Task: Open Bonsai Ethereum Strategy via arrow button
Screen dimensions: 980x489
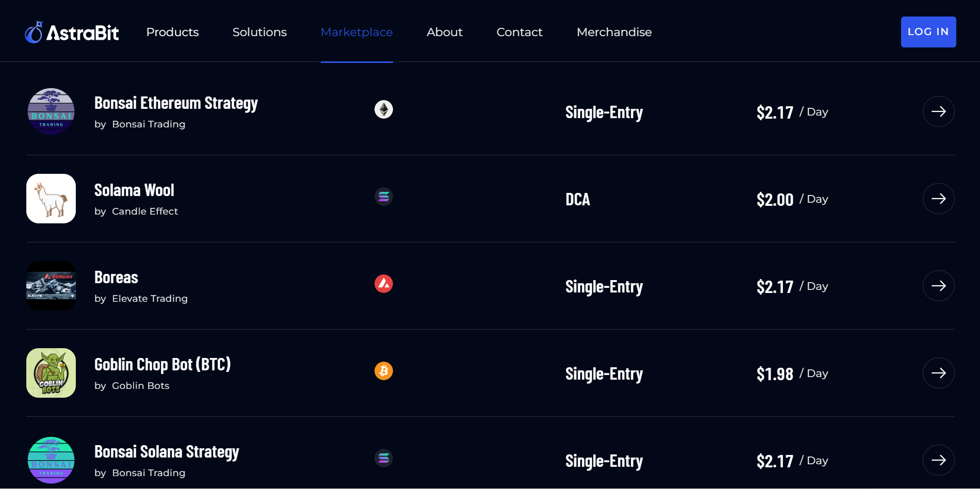Action: (x=938, y=111)
